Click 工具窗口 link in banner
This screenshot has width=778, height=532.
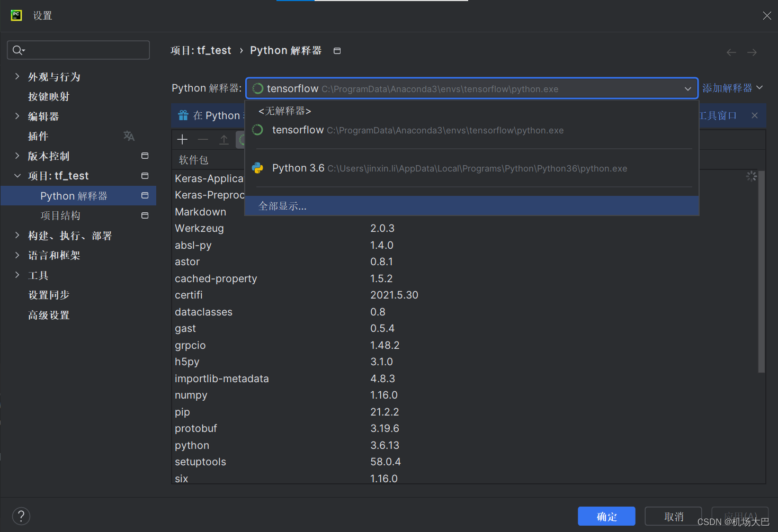point(718,115)
